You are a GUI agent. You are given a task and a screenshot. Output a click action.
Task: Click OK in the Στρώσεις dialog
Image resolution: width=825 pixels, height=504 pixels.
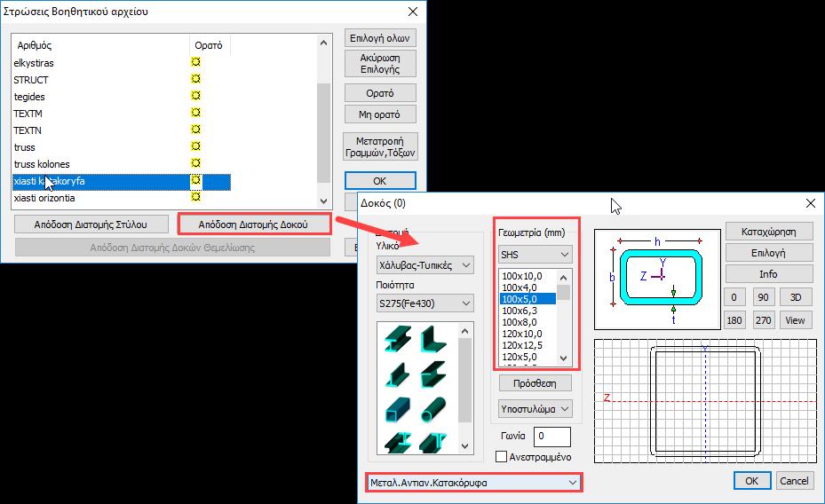(x=380, y=181)
